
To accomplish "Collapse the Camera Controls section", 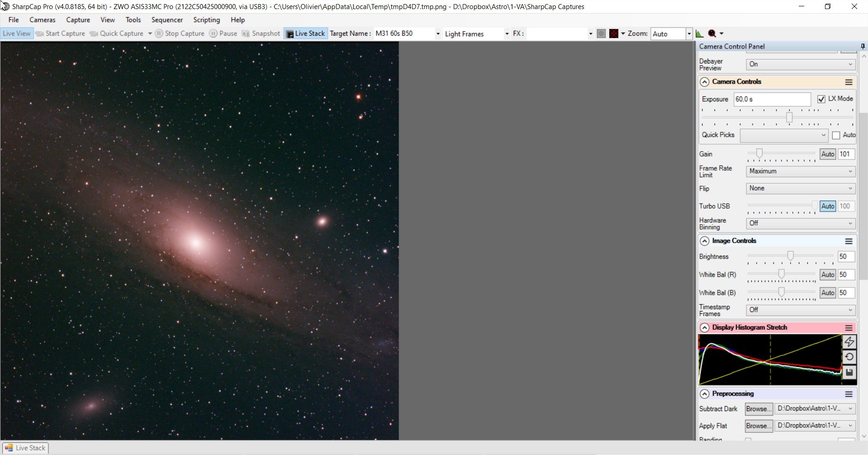I will (x=705, y=82).
